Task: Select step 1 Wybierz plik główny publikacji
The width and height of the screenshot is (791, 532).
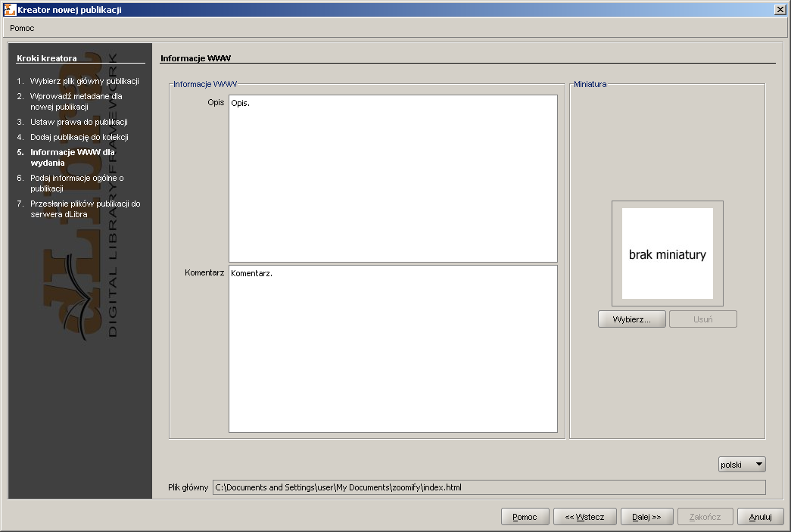Action: coord(78,81)
